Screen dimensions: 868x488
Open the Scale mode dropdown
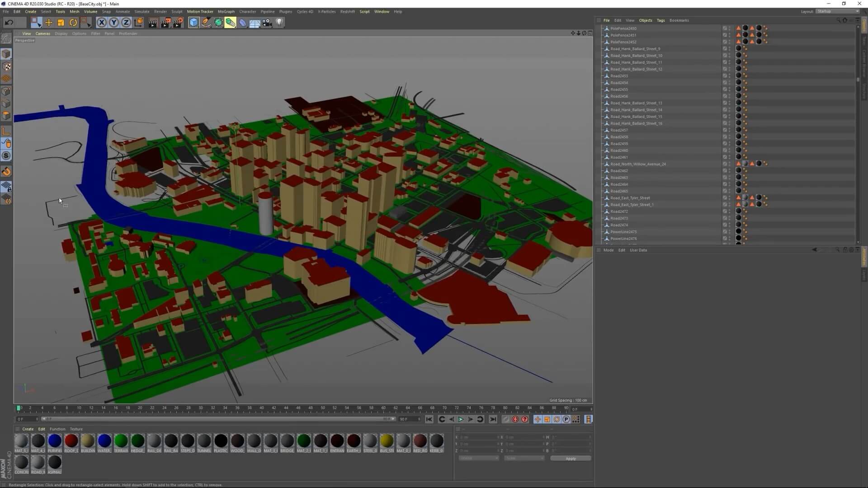[x=524, y=458]
